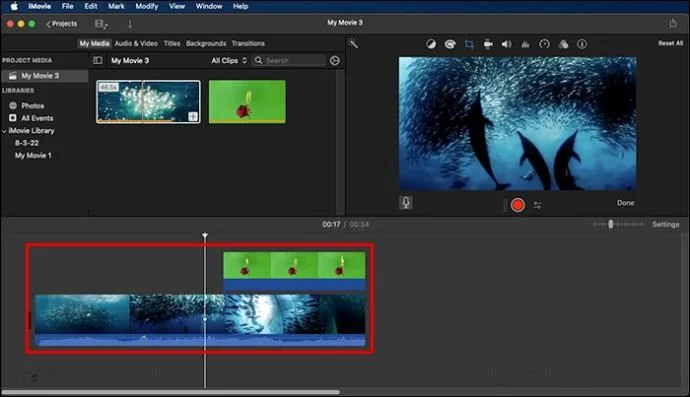The height and width of the screenshot is (397, 690).
Task: Click Reset All adjustments
Action: (670, 43)
